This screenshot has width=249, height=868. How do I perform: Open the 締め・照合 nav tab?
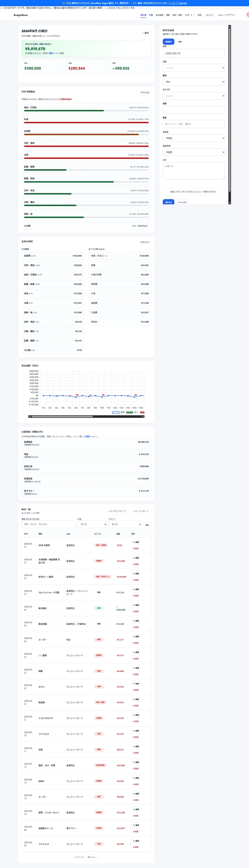click(177, 15)
